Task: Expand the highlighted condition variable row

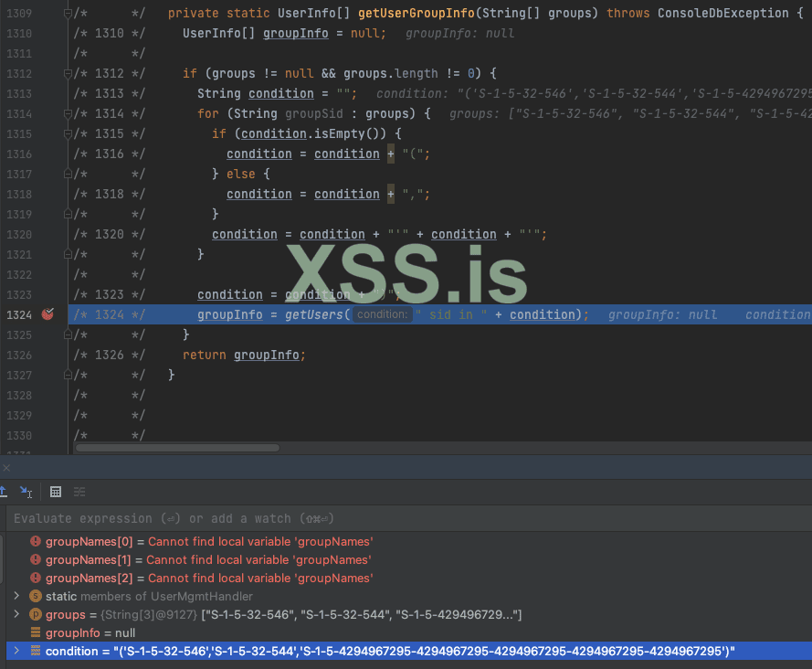Action: pos(17,651)
